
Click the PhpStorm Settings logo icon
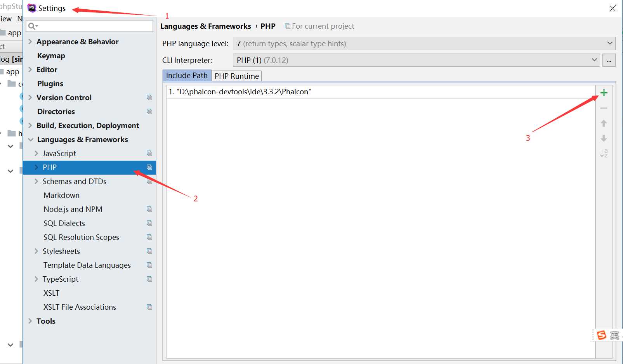[31, 8]
